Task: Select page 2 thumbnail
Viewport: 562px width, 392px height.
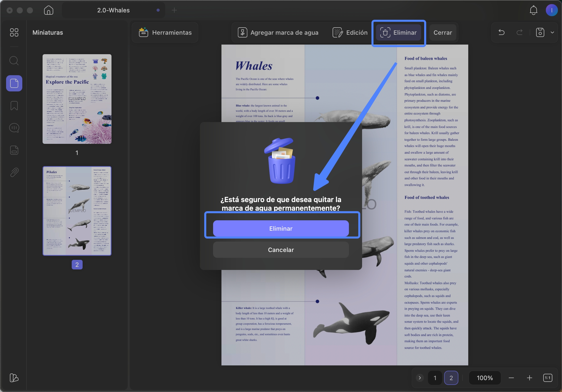Action: point(77,211)
